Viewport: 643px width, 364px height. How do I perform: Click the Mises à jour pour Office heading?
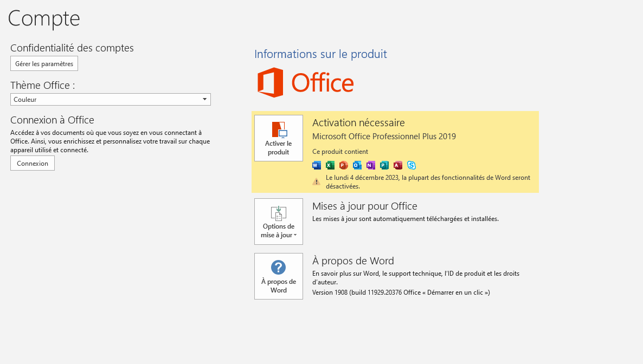[x=364, y=206]
